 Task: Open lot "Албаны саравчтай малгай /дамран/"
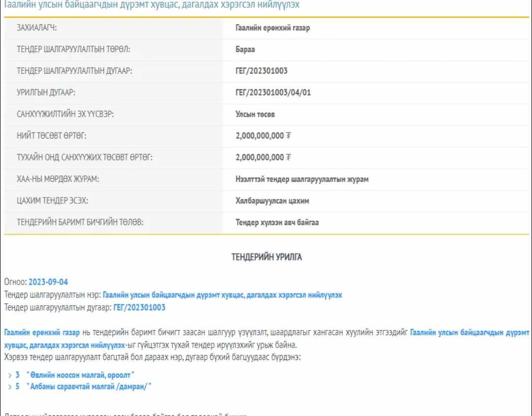(x=89, y=386)
